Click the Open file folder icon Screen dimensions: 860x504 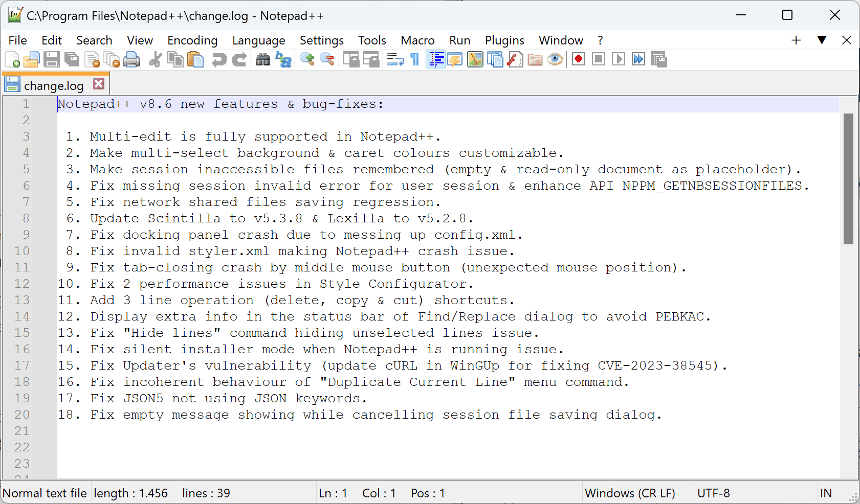click(x=31, y=60)
